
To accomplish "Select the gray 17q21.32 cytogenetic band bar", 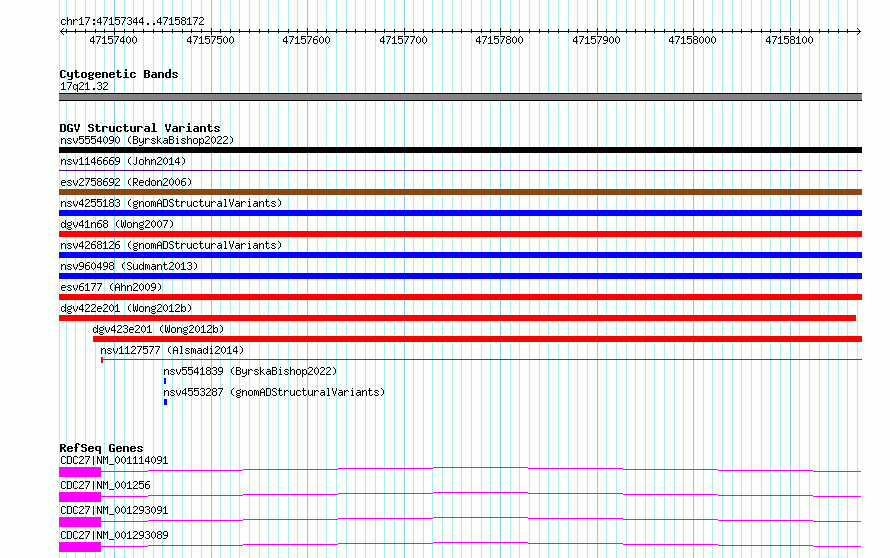I will coord(460,97).
